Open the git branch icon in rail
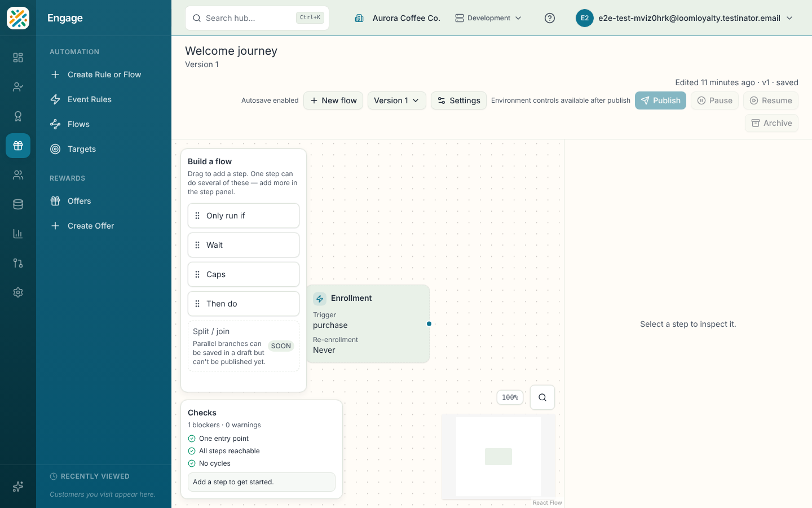This screenshot has height=508, width=812. click(x=18, y=263)
